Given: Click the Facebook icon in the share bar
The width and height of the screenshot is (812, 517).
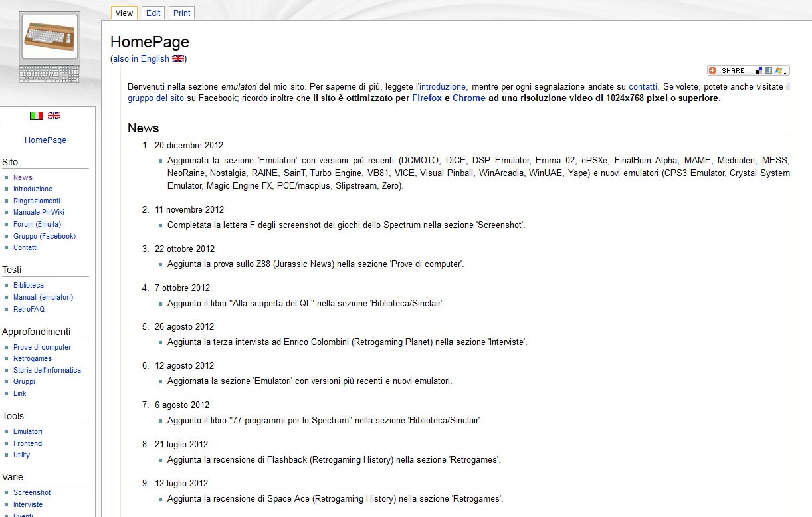Looking at the screenshot, I should pyautogui.click(x=768, y=70).
